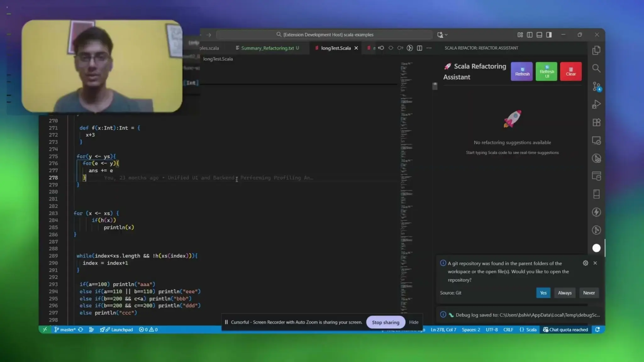644x362 pixels.
Task: Switch to Summary_Refactoring.txt tab
Action: [x=267, y=48]
